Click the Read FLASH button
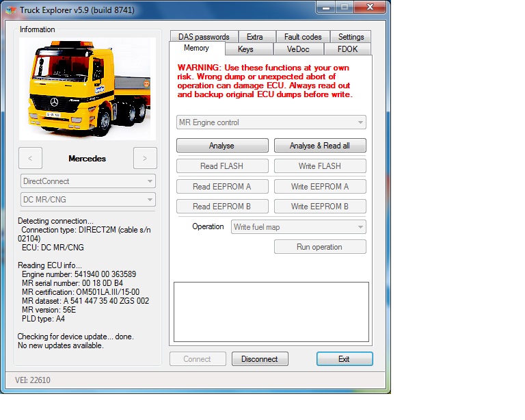Viewport: 525px width, 420px height. click(222, 166)
